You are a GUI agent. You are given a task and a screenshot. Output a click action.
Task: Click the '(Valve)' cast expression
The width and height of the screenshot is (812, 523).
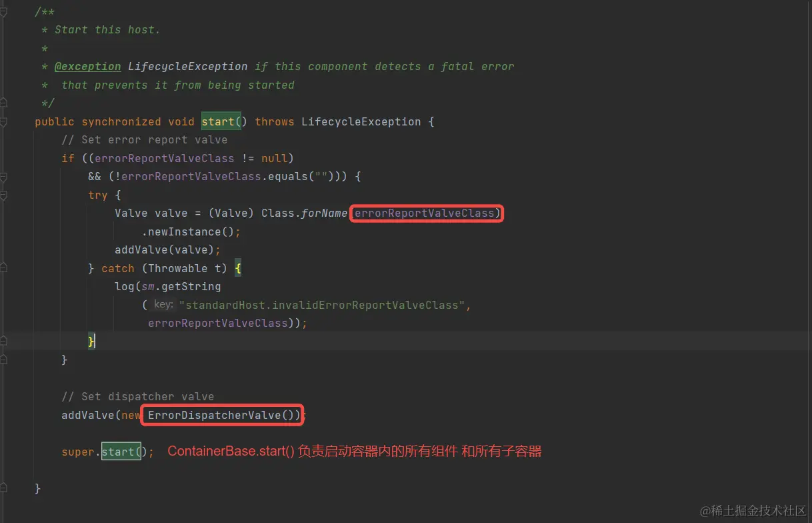pyautogui.click(x=231, y=213)
